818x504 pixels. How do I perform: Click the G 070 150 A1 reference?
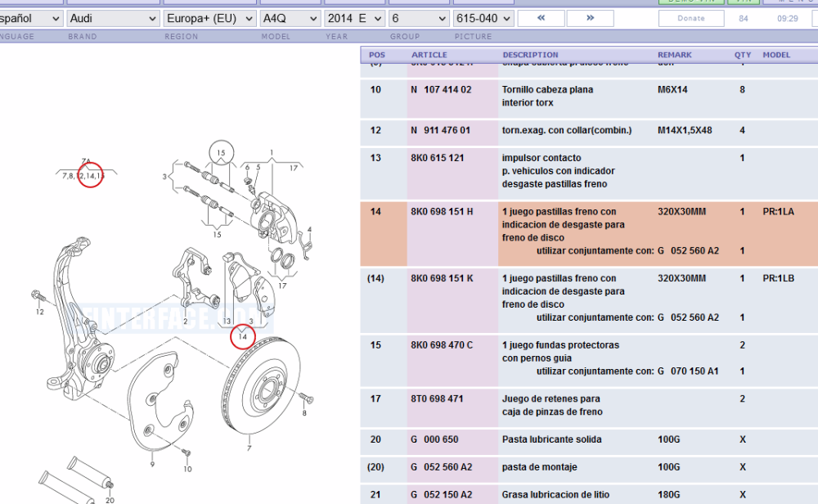(688, 371)
